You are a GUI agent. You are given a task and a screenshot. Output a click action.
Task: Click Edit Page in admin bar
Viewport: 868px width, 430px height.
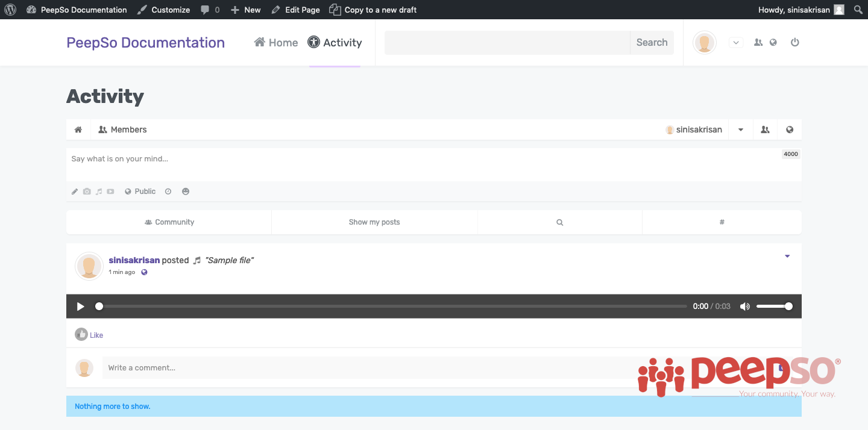[295, 10]
